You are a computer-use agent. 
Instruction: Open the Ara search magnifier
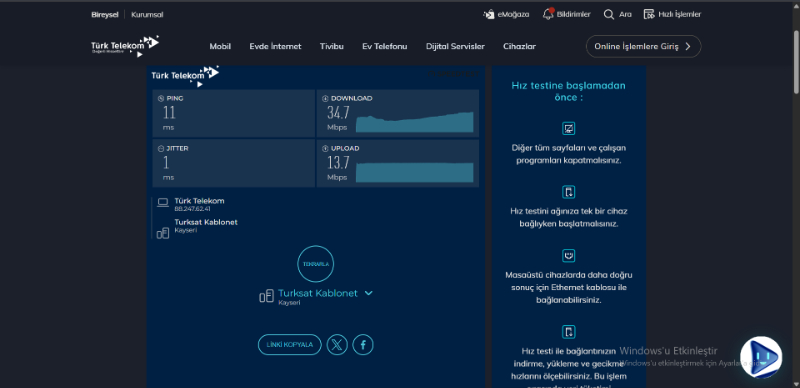(x=609, y=14)
